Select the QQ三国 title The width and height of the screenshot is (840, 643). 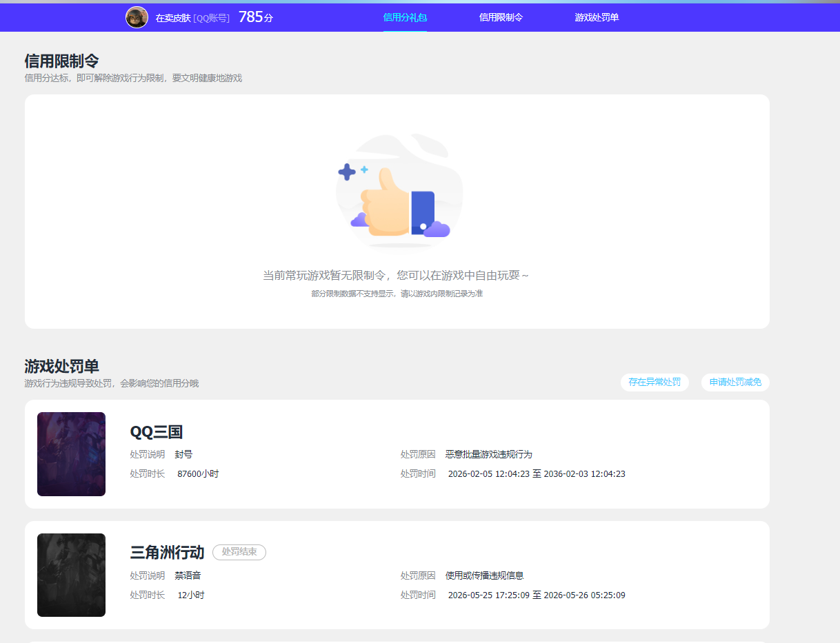pos(157,432)
